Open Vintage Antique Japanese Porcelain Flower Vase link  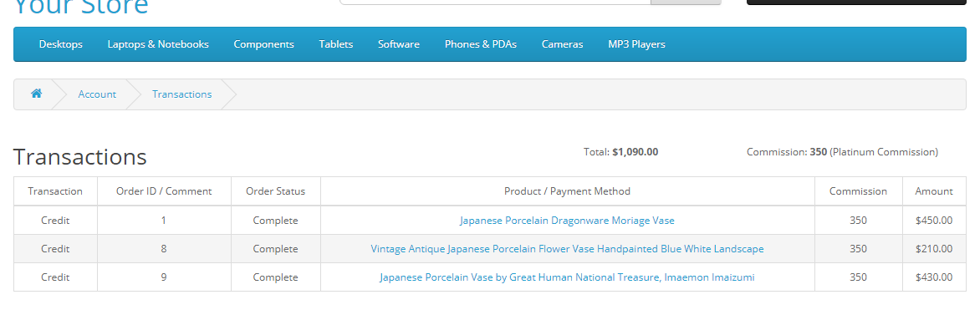point(567,249)
